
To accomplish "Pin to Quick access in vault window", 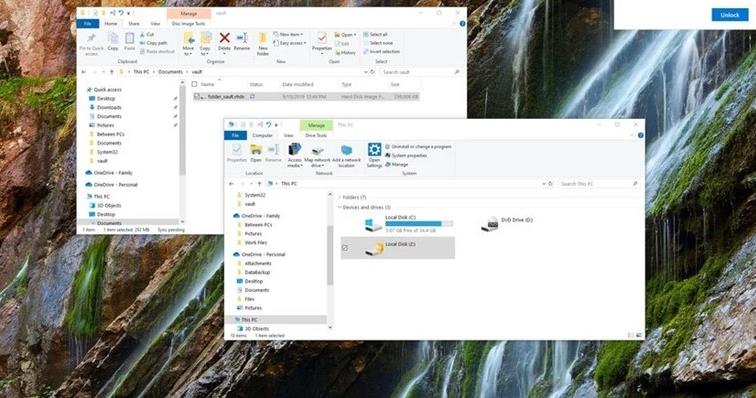I will [x=92, y=44].
